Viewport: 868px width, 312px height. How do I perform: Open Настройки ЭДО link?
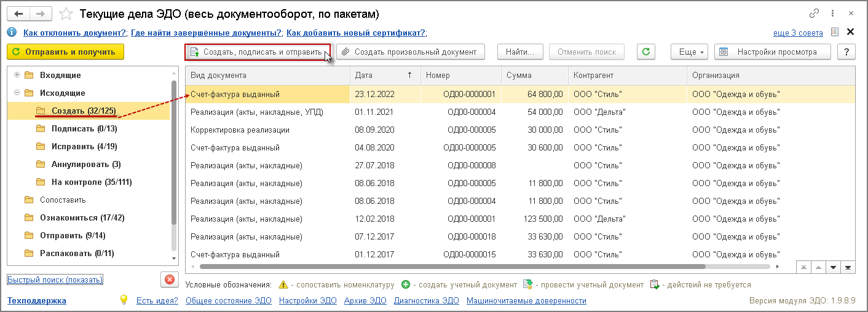pos(307,300)
